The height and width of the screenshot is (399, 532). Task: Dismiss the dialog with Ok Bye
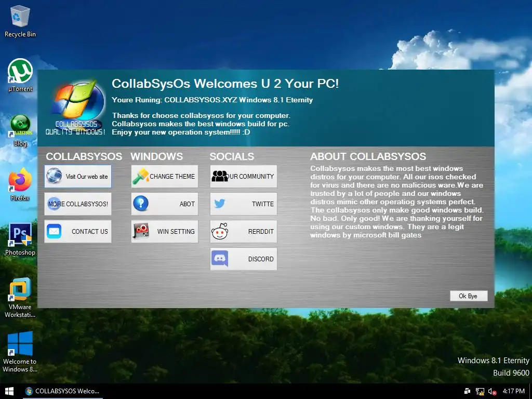coord(469,296)
